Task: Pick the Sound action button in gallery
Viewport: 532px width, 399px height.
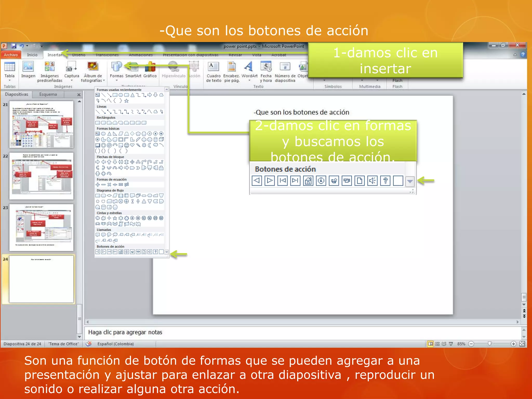Action: click(x=150, y=252)
